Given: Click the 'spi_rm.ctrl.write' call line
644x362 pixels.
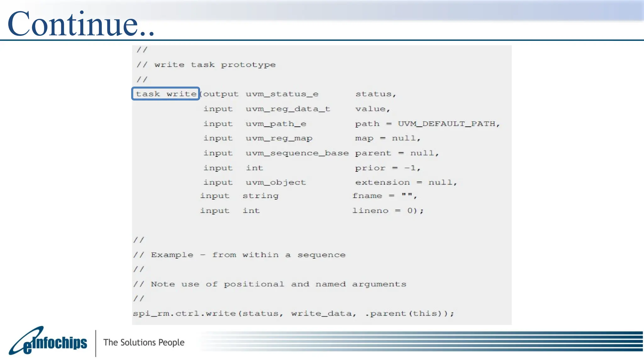Looking at the screenshot, I should (185, 313).
